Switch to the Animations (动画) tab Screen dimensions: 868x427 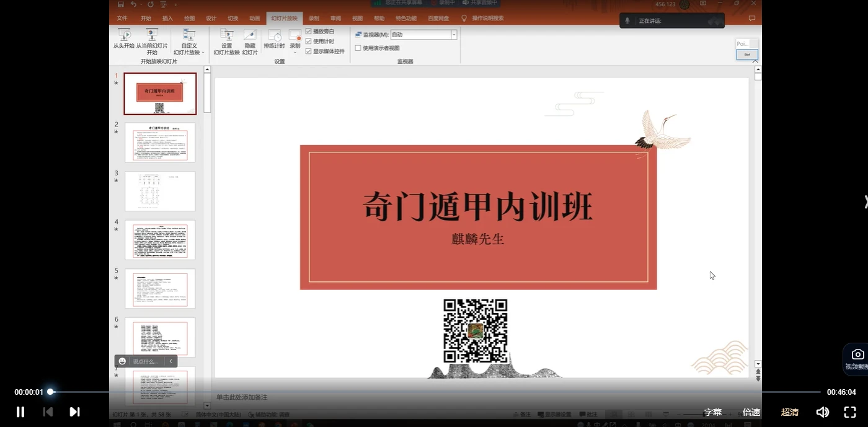tap(254, 18)
